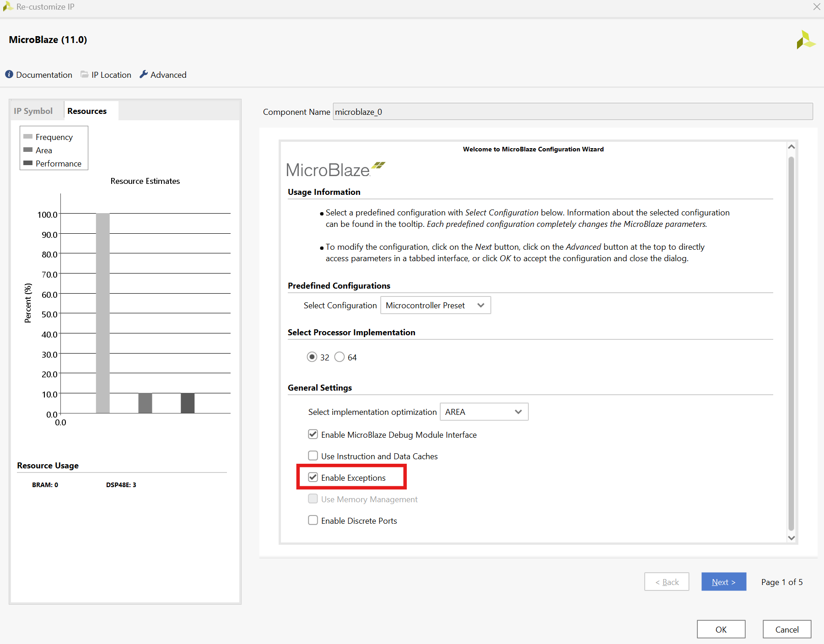Enable Discrete Ports checkbox
This screenshot has width=824, height=644.
click(x=313, y=520)
